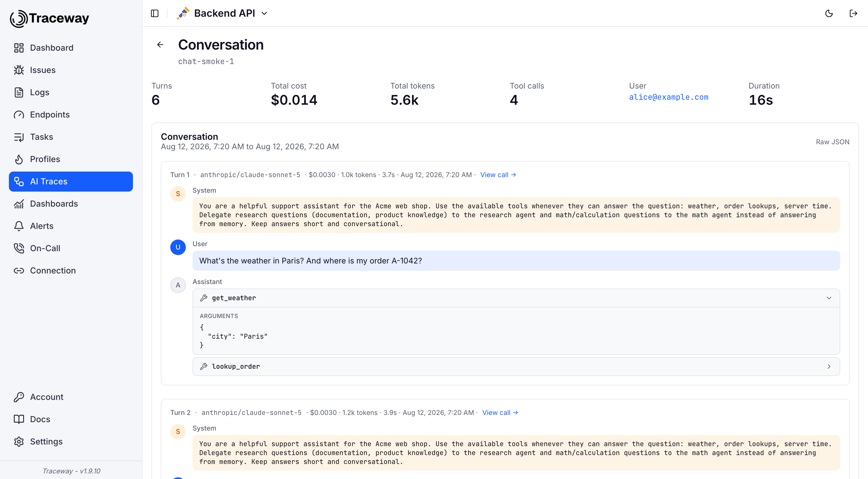Click the logout icon
Viewport: 868px width, 479px height.
point(853,13)
